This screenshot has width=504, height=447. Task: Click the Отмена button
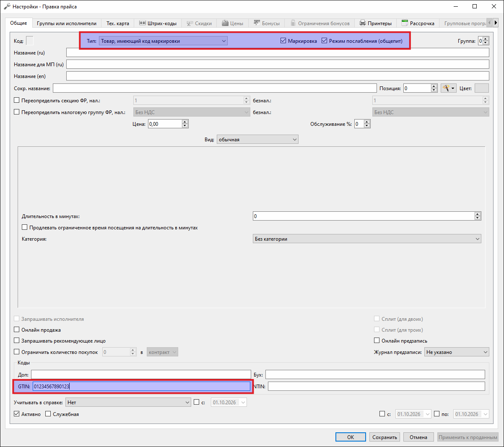(x=418, y=437)
